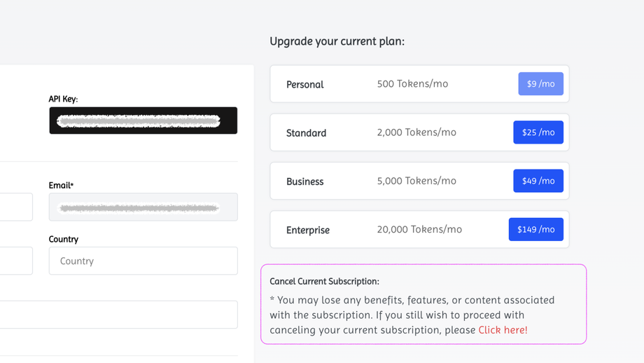Upgrade with the $149 /mo Enterprise button
This screenshot has height=363, width=644.
[535, 229]
